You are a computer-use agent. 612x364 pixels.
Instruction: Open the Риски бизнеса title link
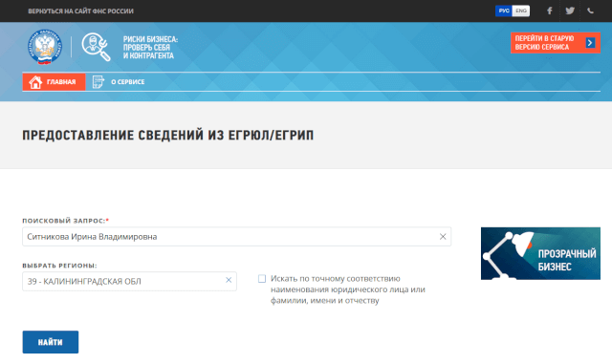[x=150, y=48]
